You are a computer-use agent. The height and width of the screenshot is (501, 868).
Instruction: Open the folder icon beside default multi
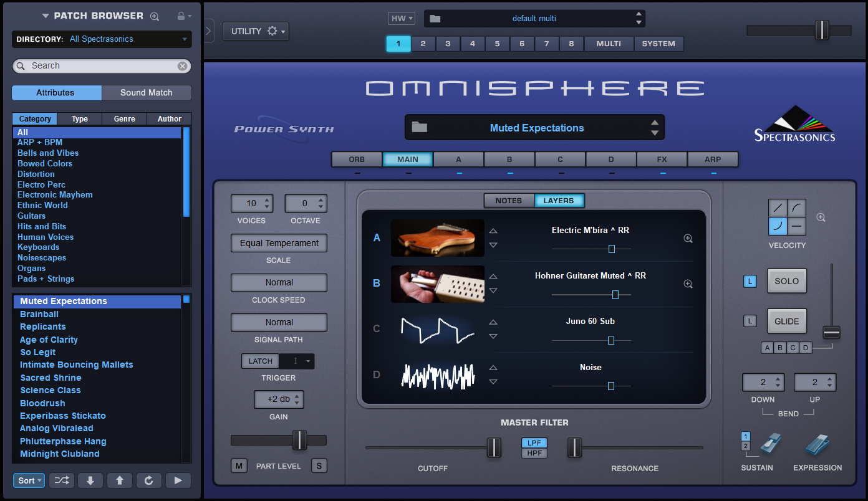coord(435,19)
